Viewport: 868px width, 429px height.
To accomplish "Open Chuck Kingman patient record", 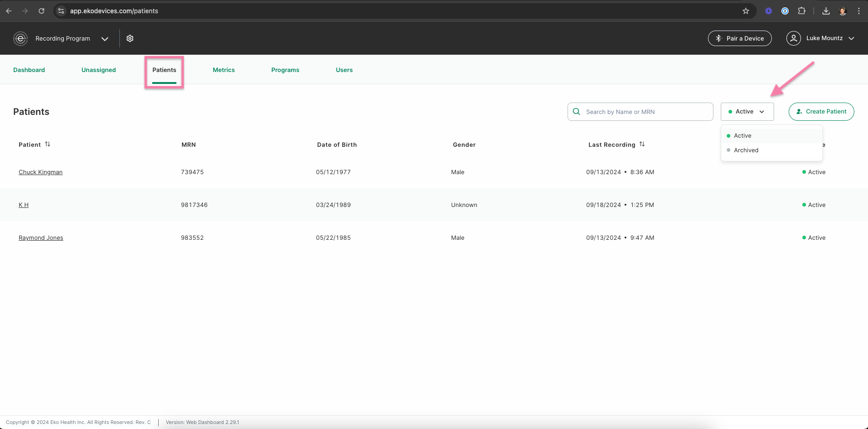I will (x=41, y=172).
